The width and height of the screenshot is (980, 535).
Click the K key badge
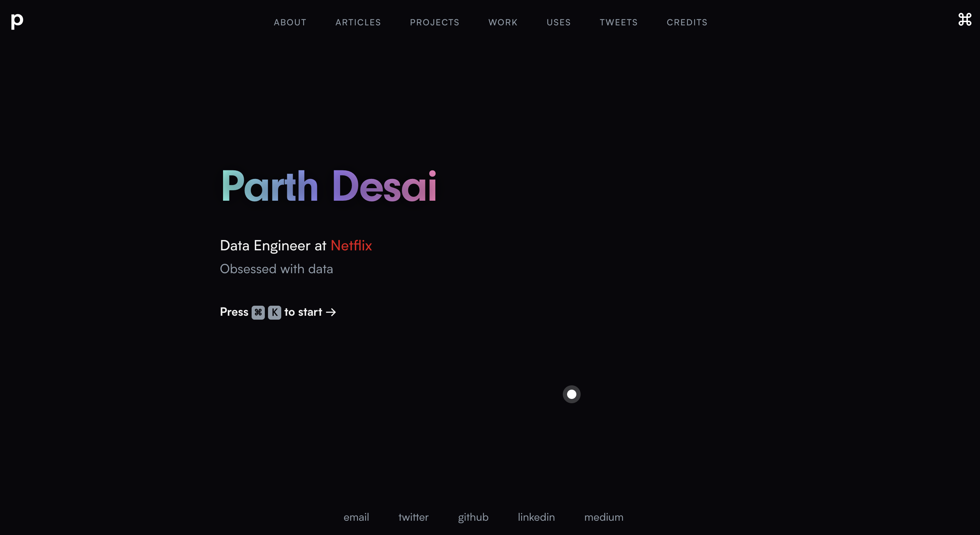point(274,312)
